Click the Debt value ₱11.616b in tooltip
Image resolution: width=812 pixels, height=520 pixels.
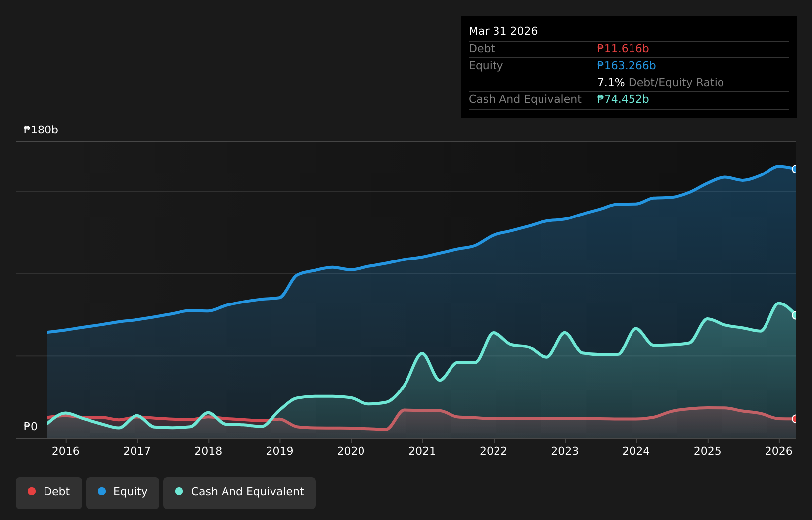pos(623,49)
